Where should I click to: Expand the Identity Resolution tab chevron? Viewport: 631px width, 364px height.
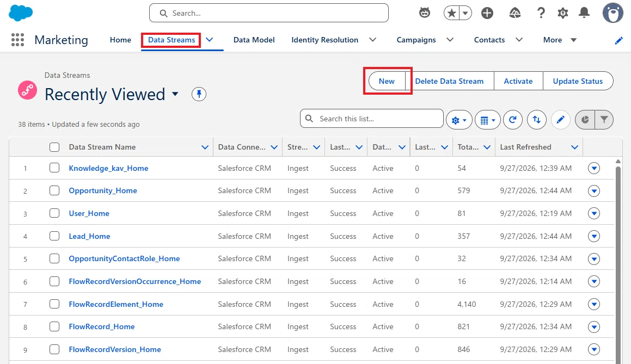(x=372, y=40)
